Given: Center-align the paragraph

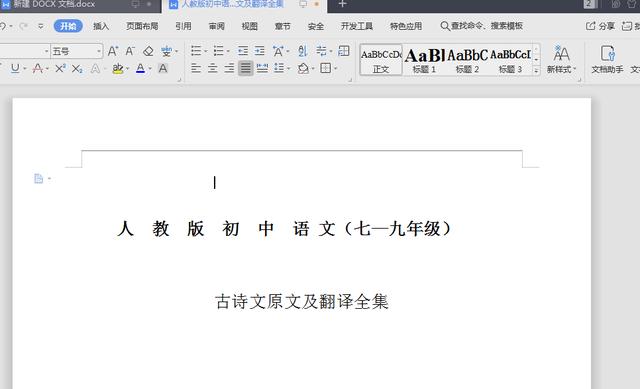Looking at the screenshot, I should pos(213,68).
